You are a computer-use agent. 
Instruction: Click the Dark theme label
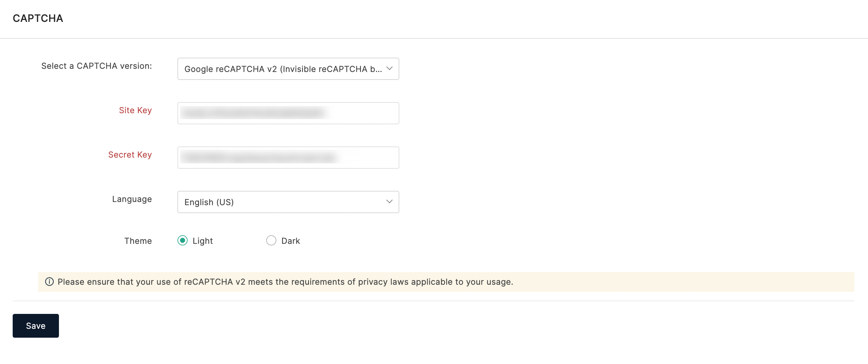pos(291,241)
